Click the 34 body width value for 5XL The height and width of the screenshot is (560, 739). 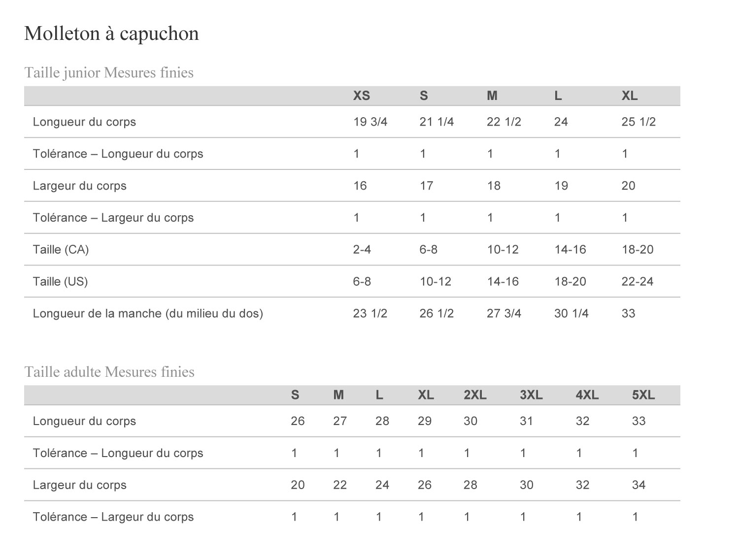pyautogui.click(x=638, y=485)
